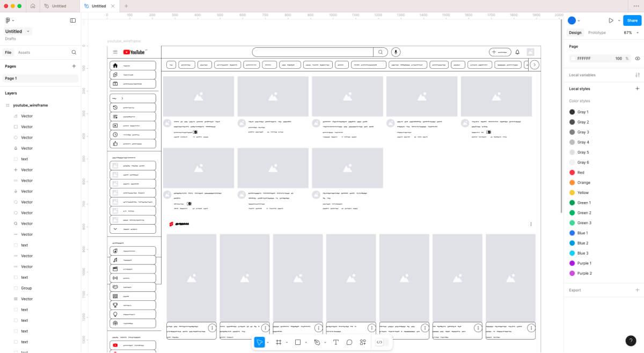
Task: Open the Frame tools dropdown arrow
Action: [287, 342]
